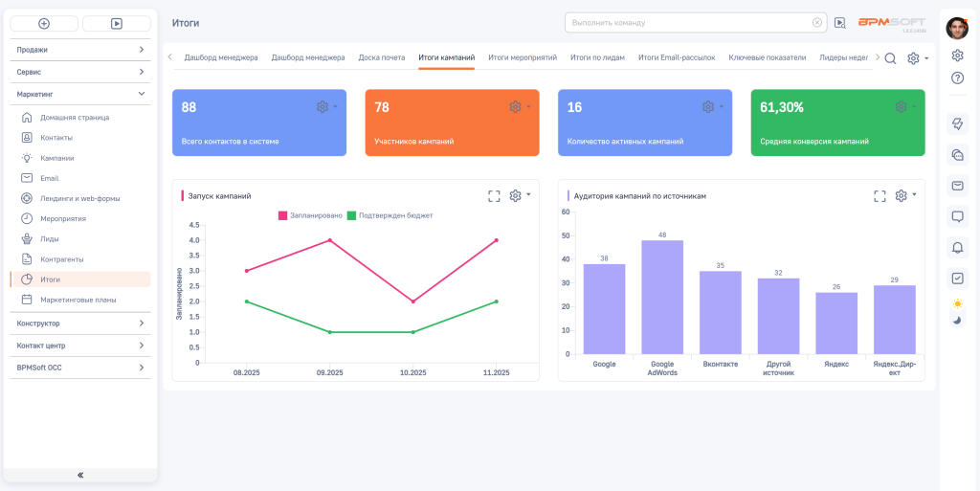This screenshot has width=980, height=491.
Task: Click the plus add button in sidebar
Action: [44, 24]
